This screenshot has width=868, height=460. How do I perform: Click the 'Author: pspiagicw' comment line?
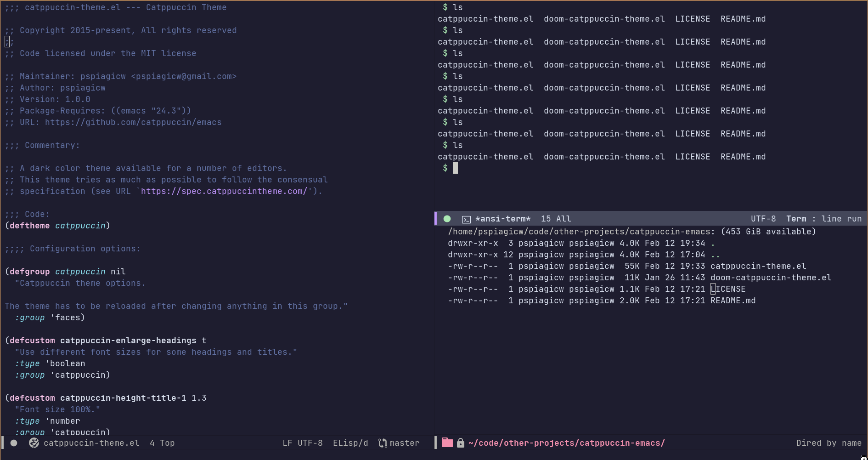(x=55, y=88)
